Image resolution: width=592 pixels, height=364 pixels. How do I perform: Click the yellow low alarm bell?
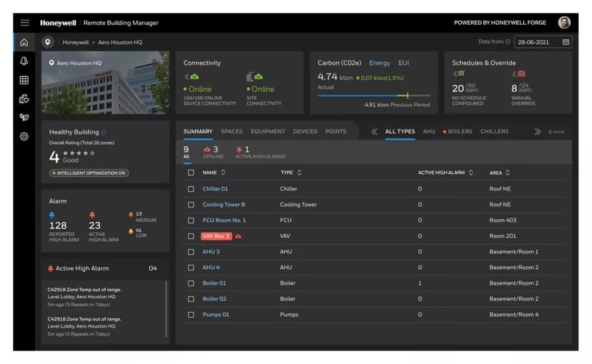(131, 231)
